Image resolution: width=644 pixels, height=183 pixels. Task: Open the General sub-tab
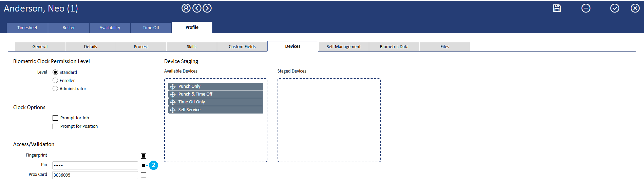tap(40, 47)
